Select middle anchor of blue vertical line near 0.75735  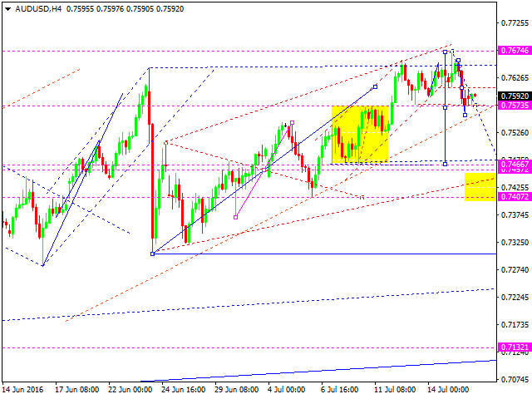[x=446, y=107]
